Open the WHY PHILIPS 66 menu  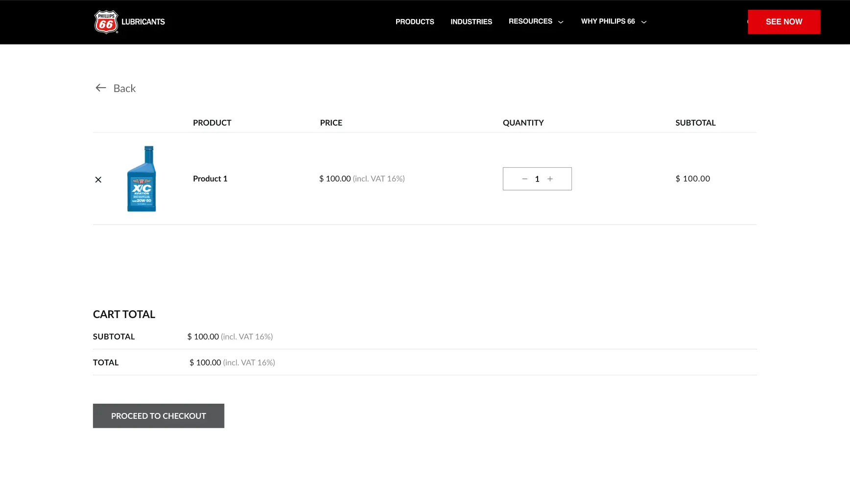608,22
